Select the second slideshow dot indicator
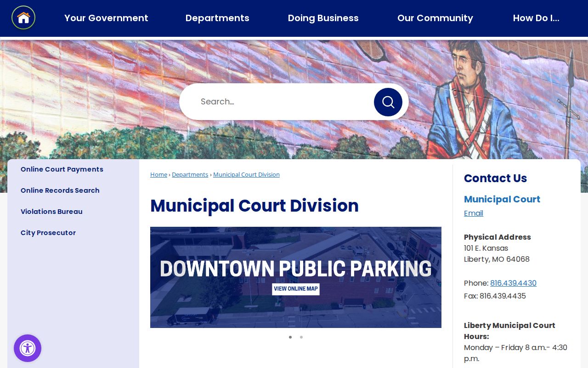This screenshot has width=588, height=368. pyautogui.click(x=301, y=337)
